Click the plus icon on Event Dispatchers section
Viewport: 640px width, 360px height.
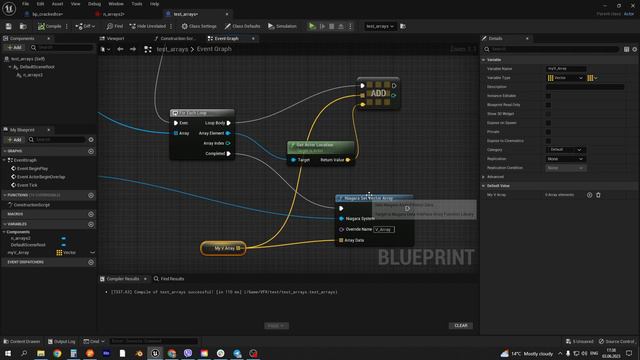91,262
